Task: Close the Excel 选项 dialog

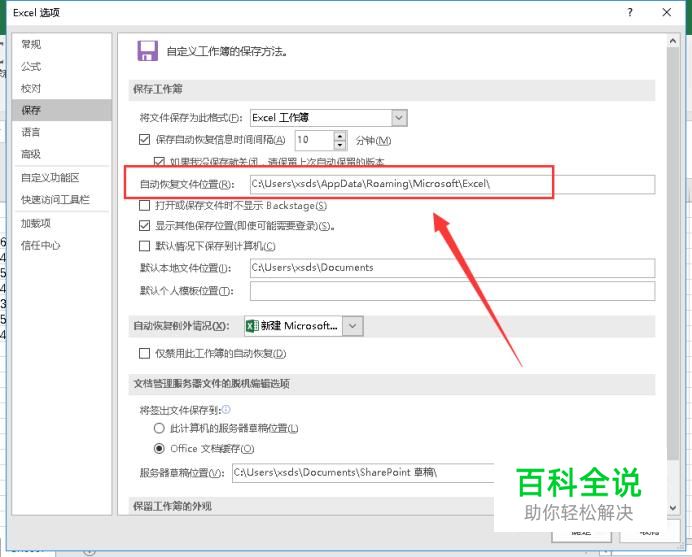Action: 667,12
